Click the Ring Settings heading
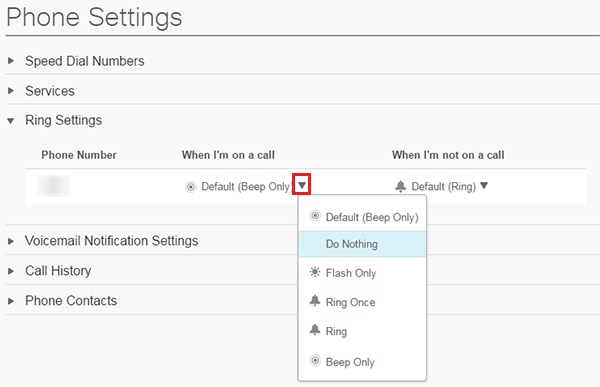The width and height of the screenshot is (600, 387). [64, 120]
